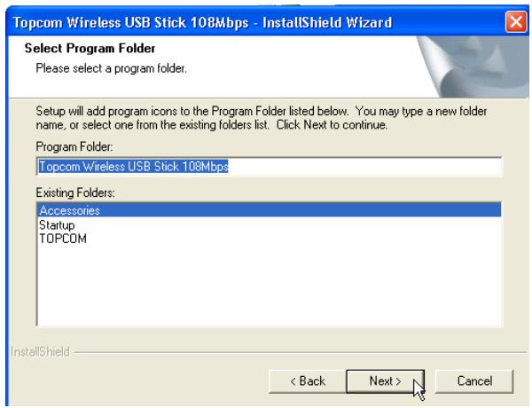
Task: Click the Program Folder label
Action: tap(74, 146)
